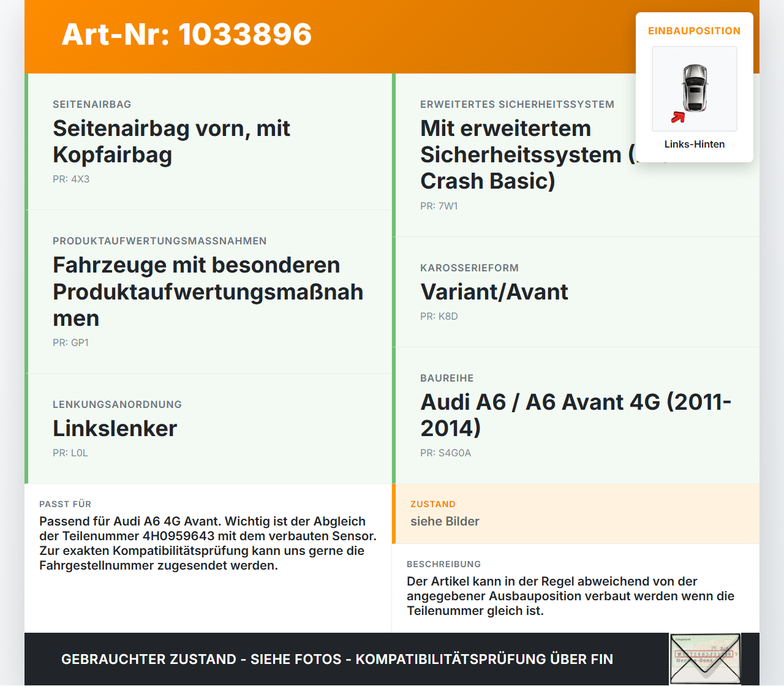Click the SEITENAIRBAG label

pos(92,104)
